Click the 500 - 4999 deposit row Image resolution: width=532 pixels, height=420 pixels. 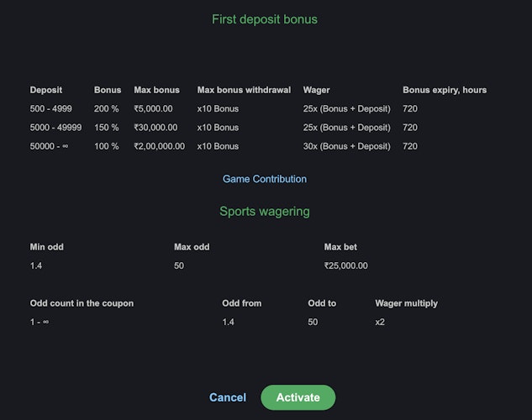tap(50, 108)
